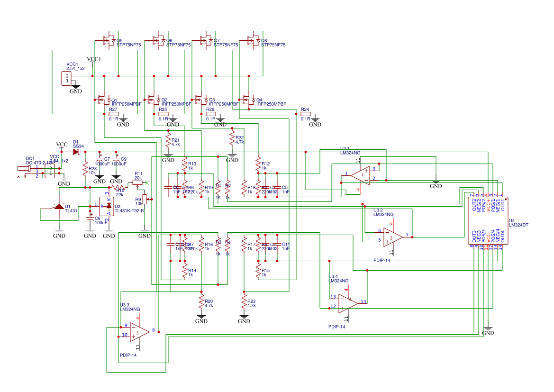Click the green no-connect cross near R11

pos(147,183)
